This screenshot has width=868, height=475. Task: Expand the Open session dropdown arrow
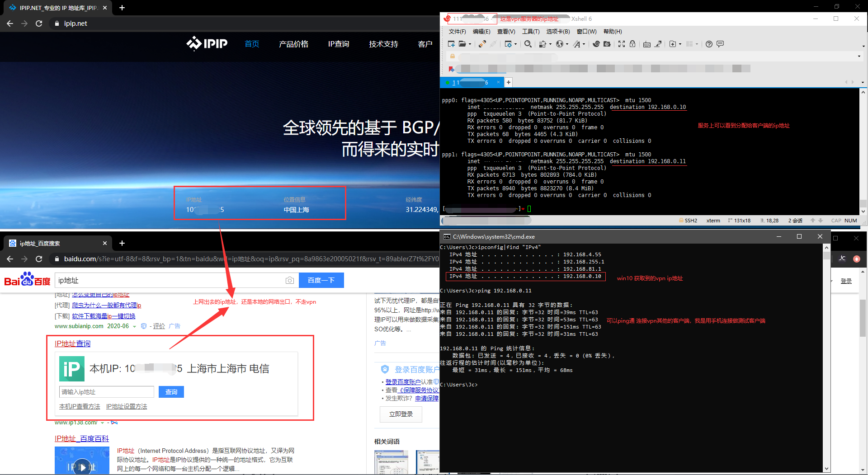pyautogui.click(x=470, y=44)
